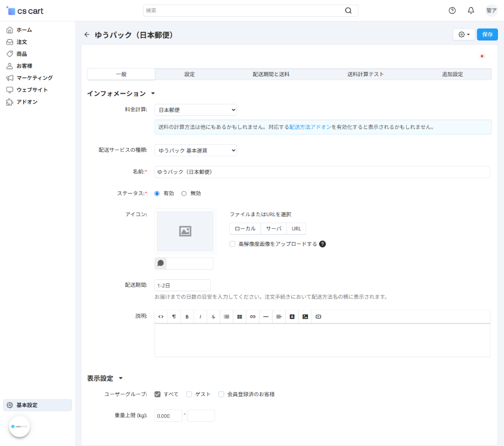This screenshot has height=446, width=504.
Task: Click the 配送期間 input field
Action: click(182, 285)
